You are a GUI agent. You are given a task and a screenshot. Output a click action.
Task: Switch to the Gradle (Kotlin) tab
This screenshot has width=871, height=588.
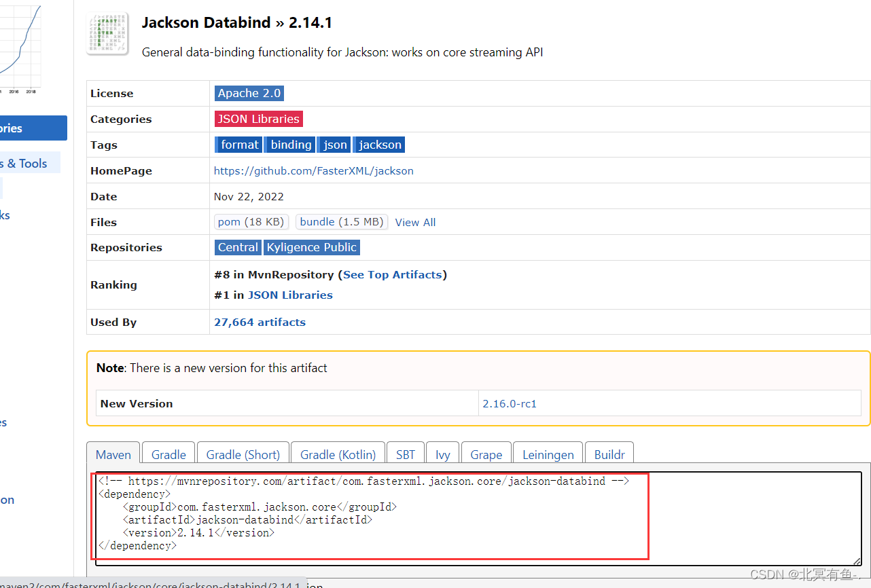(x=338, y=454)
